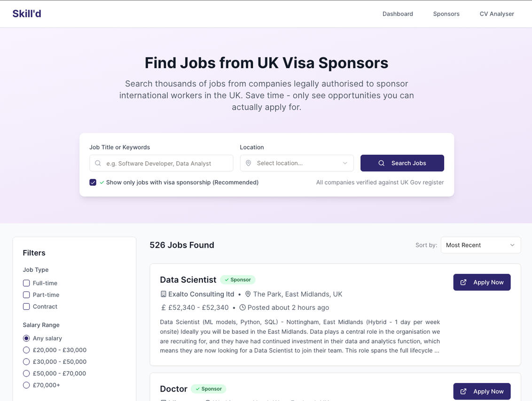This screenshot has width=532, height=401.
Task: Click the location pin icon beside The Park, East Midlands
Action: point(248,293)
